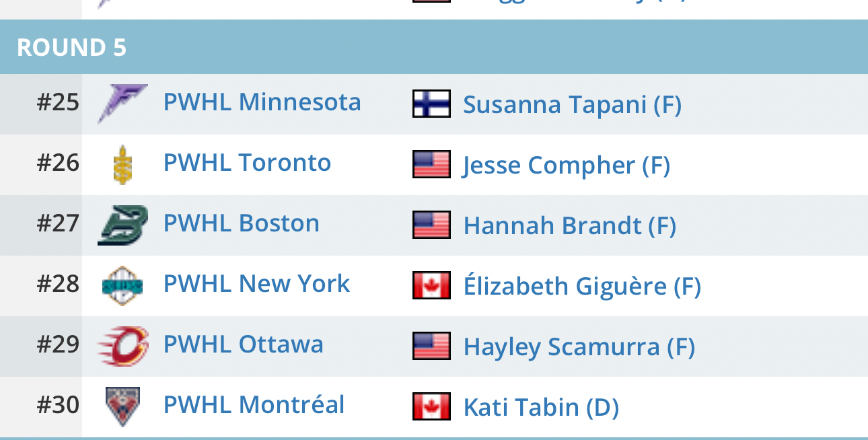Viewport: 868px width, 440px height.
Task: Open Kati Tabin's player profile
Action: [541, 408]
